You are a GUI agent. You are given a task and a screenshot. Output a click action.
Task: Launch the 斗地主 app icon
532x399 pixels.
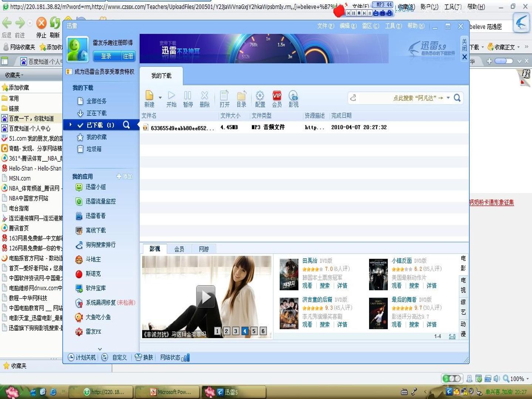tap(79, 260)
